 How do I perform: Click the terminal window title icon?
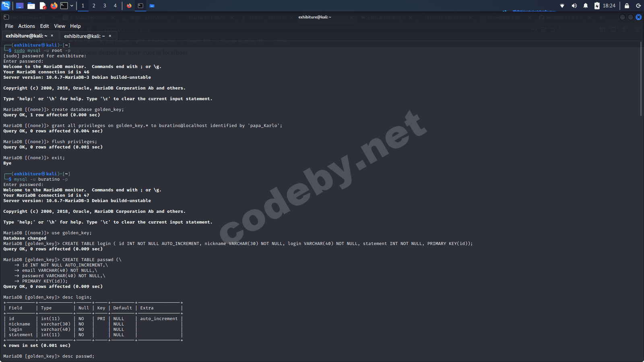pyautogui.click(x=6, y=17)
